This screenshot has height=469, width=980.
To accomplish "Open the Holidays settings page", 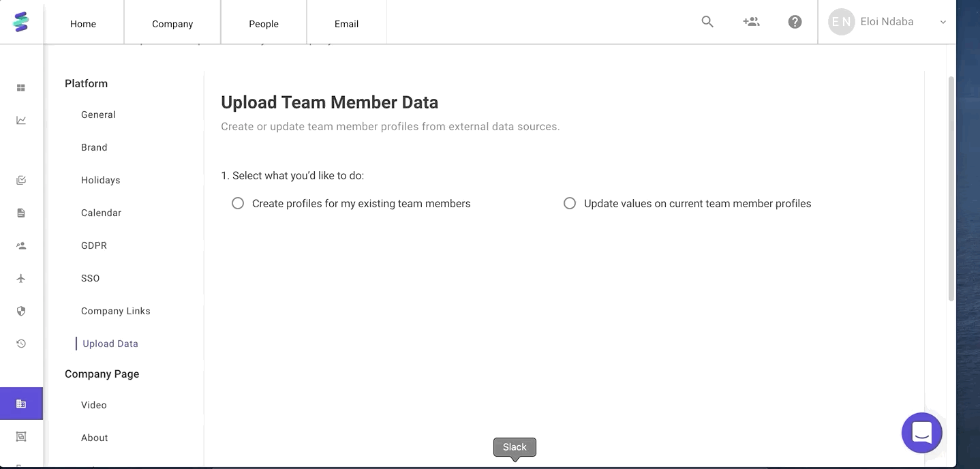I will pos(101,180).
